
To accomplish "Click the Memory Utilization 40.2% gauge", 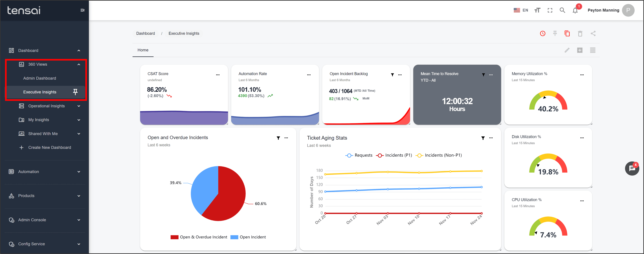I will (x=548, y=101).
